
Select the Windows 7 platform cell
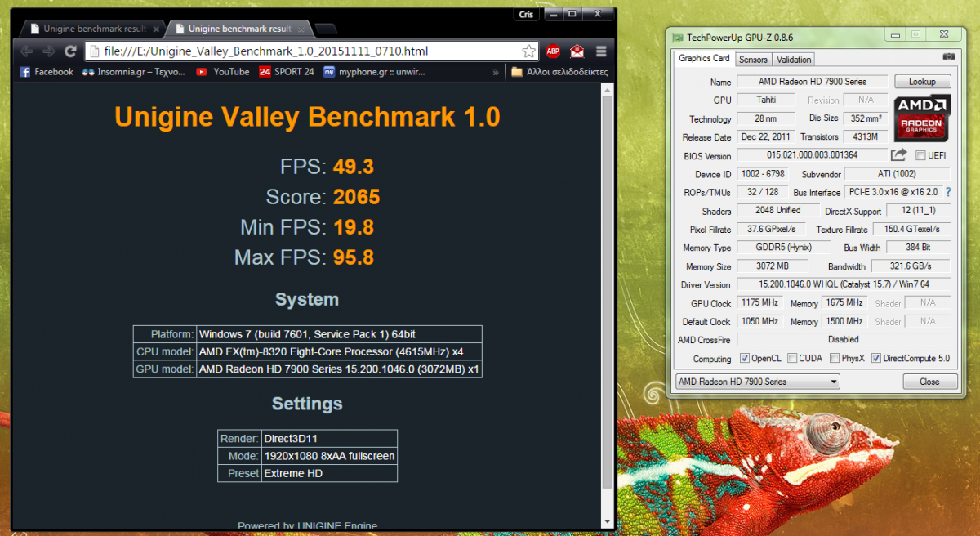[x=339, y=334]
